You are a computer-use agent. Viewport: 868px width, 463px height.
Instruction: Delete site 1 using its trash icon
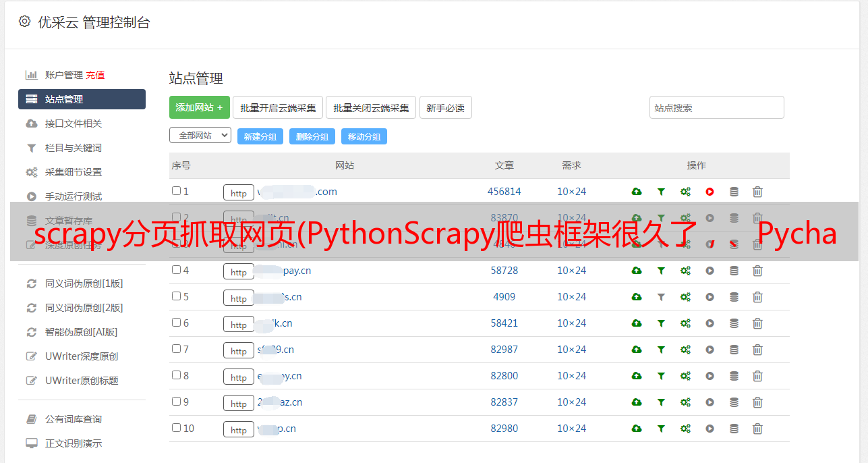757,192
